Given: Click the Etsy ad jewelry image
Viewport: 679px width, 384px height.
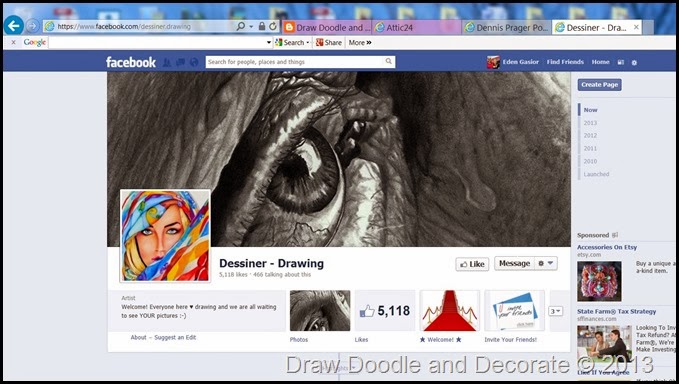Looking at the screenshot, I should (x=599, y=281).
